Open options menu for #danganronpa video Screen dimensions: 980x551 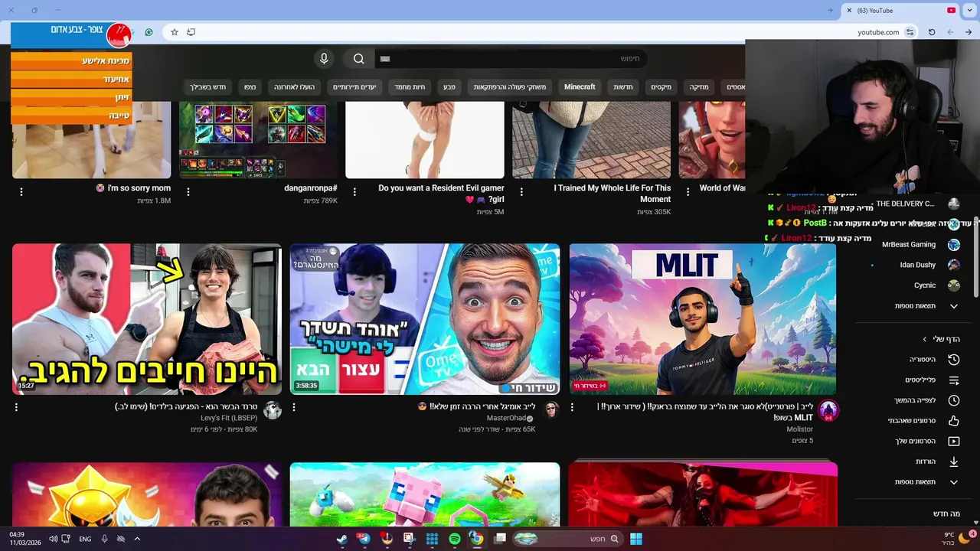pyautogui.click(x=188, y=192)
